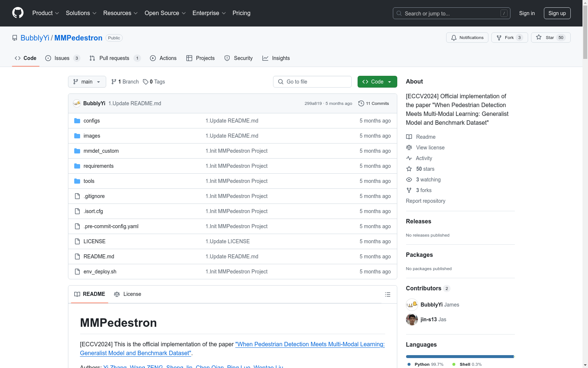Click the search magnifier icon in top bar

pyautogui.click(x=399, y=13)
